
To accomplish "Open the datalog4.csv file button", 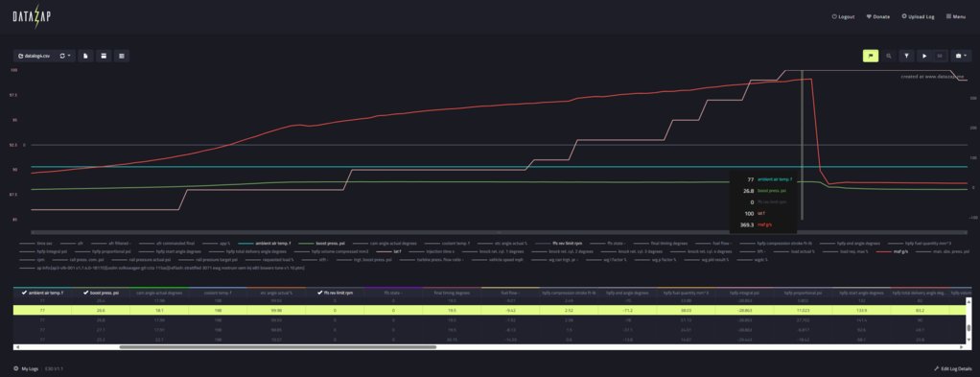I will [35, 56].
